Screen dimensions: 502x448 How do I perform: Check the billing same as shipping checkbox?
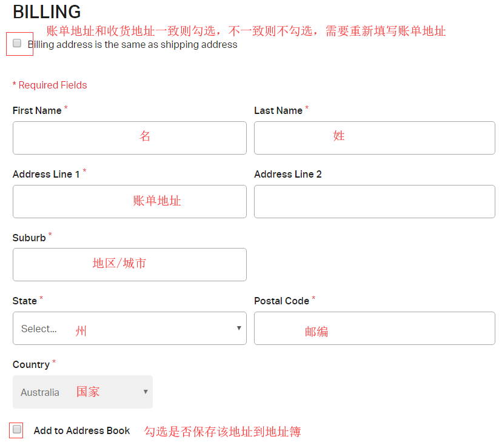click(x=17, y=43)
